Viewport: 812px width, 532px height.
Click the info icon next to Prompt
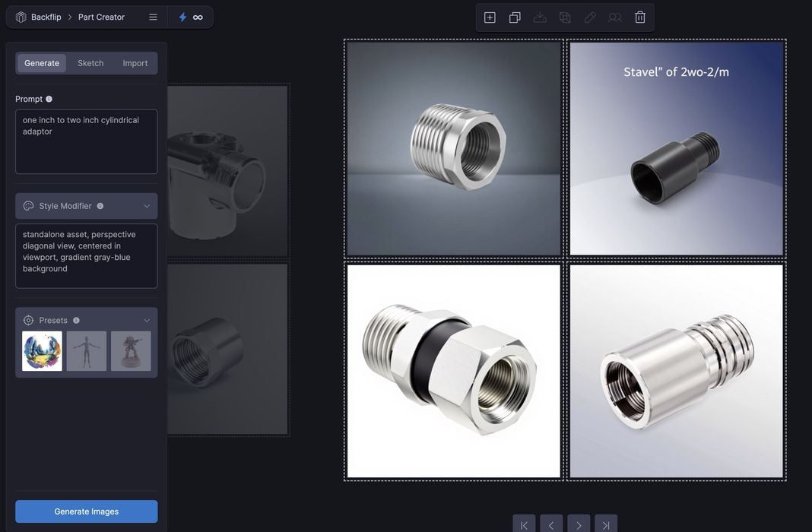click(x=49, y=99)
